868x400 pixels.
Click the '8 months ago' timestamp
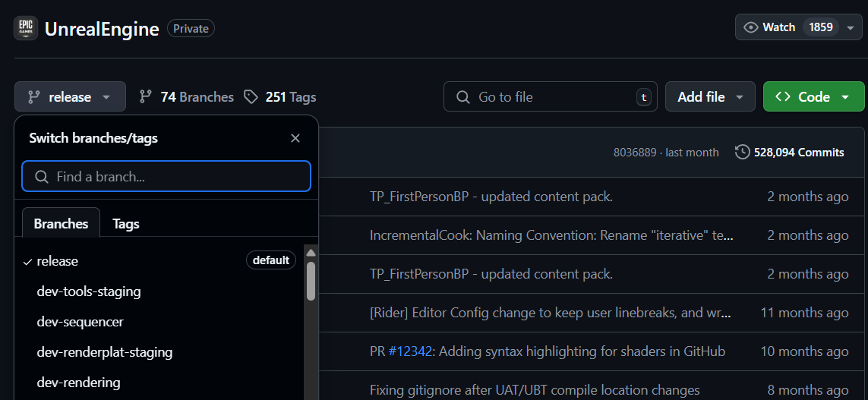pos(808,390)
